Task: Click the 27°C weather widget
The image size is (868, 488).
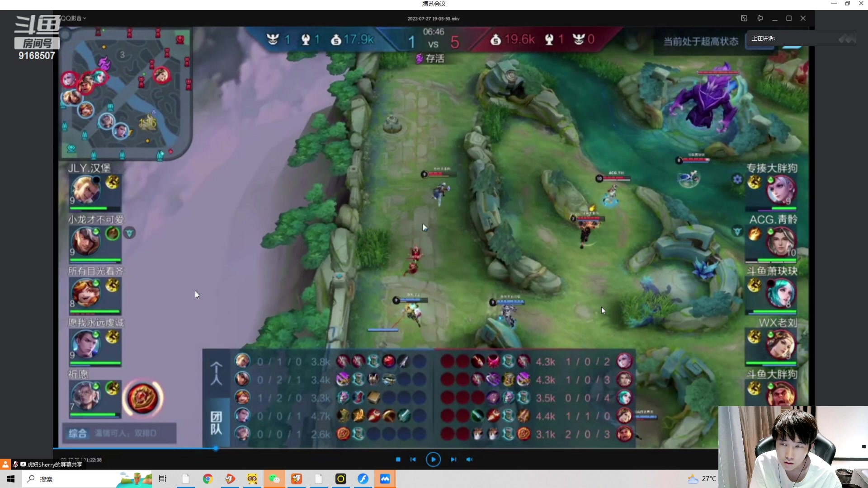Action: pyautogui.click(x=702, y=479)
